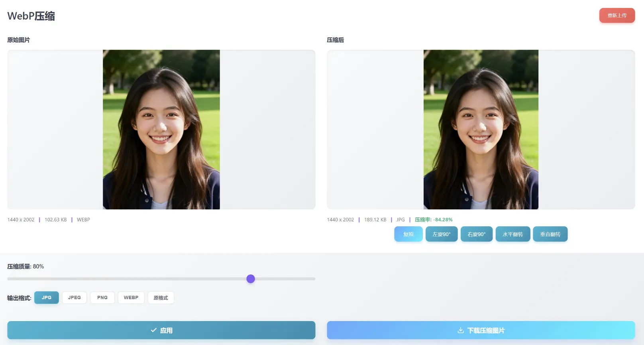This screenshot has width=644, height=345.
Task: Click the 重新上传 re-upload button
Action: [x=617, y=16]
